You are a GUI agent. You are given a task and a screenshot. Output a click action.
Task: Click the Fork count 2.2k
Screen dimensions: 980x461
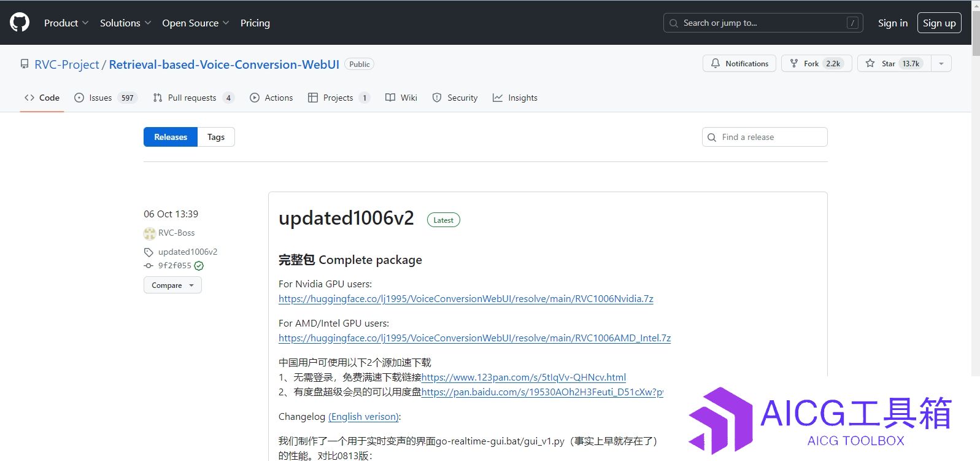[x=833, y=63]
